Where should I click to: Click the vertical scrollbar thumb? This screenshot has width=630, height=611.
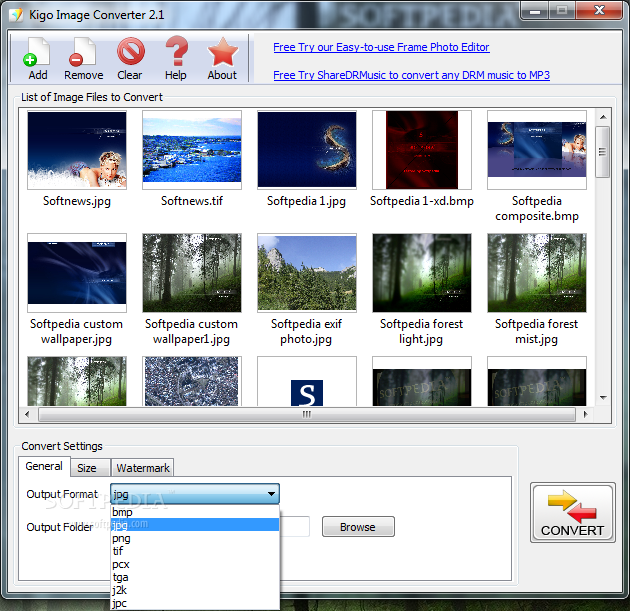pos(603,152)
